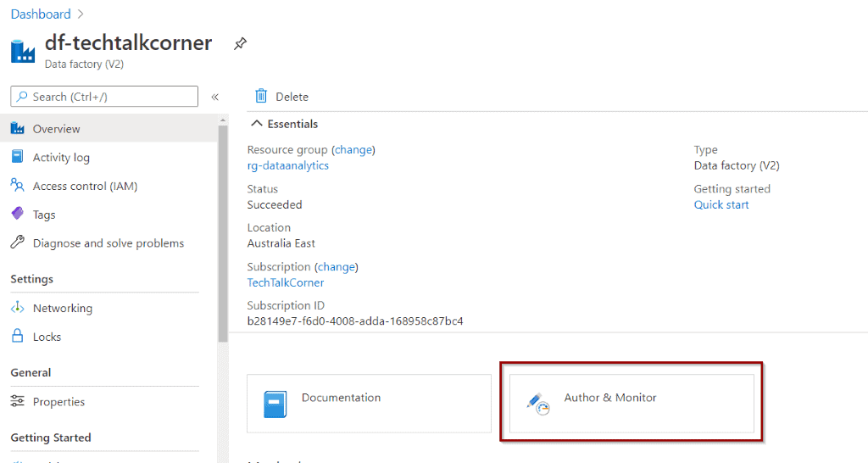Click the scroll-up arrow of sidebar scrollbar

pyautogui.click(x=223, y=120)
